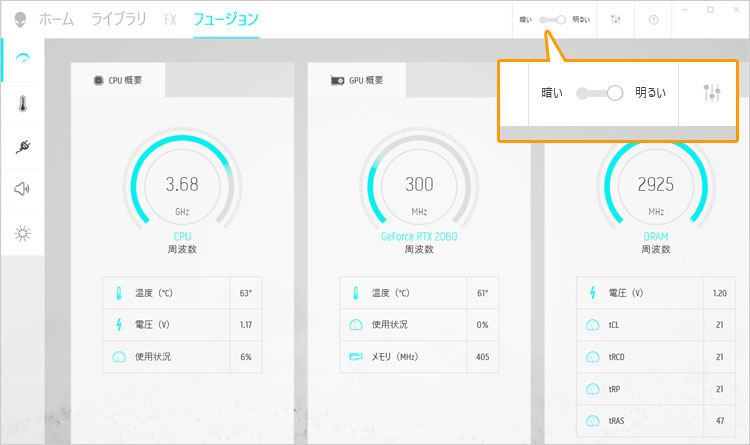This screenshot has width=750, height=445.
Task: Open the settings sliders icon in top bar
Action: [x=616, y=20]
